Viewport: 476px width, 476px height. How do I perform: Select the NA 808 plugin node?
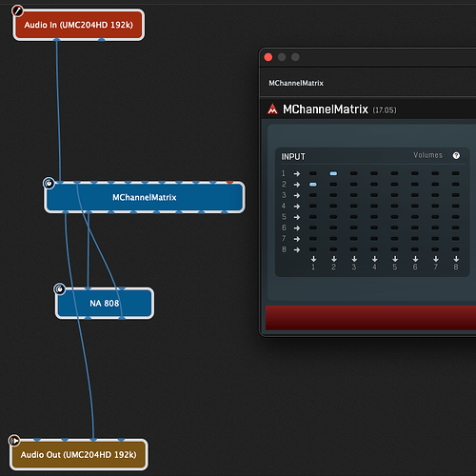coord(105,304)
